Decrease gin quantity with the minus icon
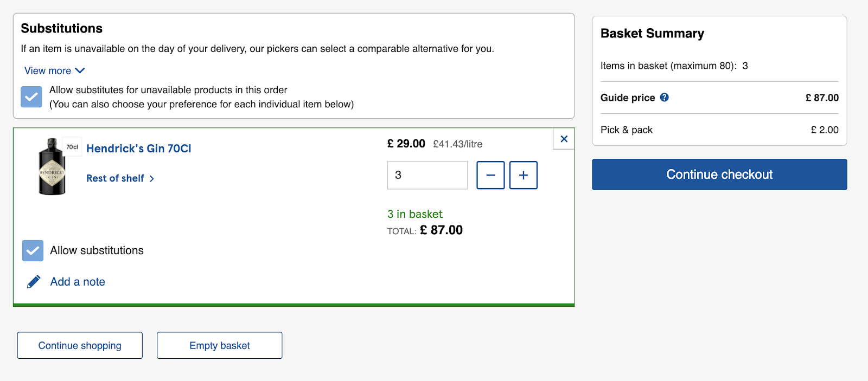Viewport: 868px width, 381px height. [x=490, y=175]
